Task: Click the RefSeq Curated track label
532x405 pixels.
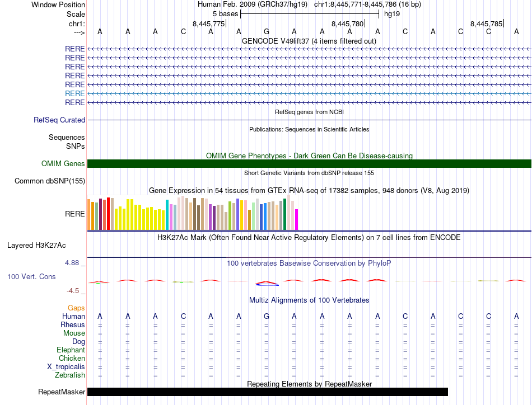Action: (59, 120)
